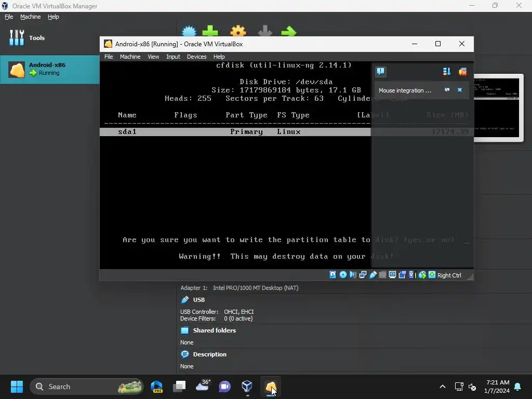This screenshot has width=532, height=399.
Task: Open File menu in VirtualBox Manager
Action: (9, 17)
